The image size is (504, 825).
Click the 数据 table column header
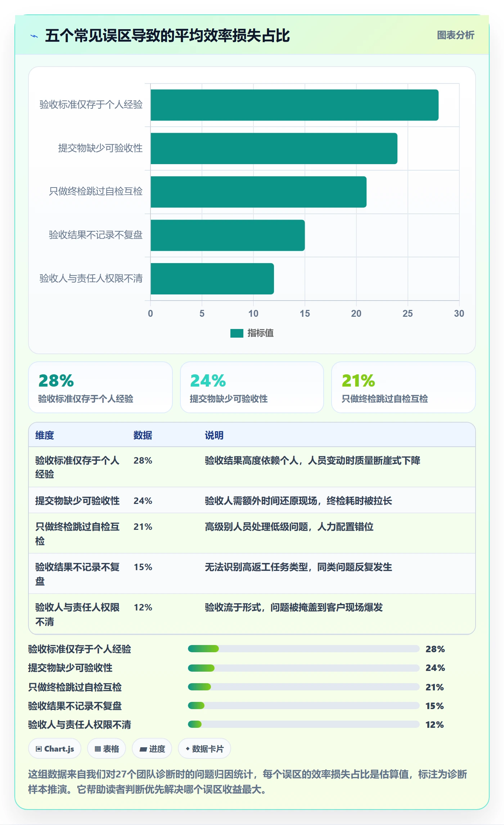point(143,435)
